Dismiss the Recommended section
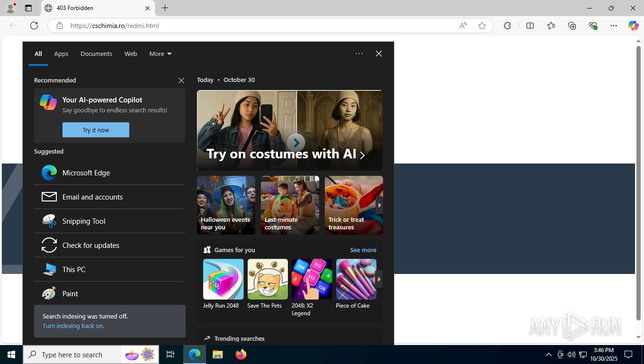This screenshot has height=364, width=644. coord(181,81)
